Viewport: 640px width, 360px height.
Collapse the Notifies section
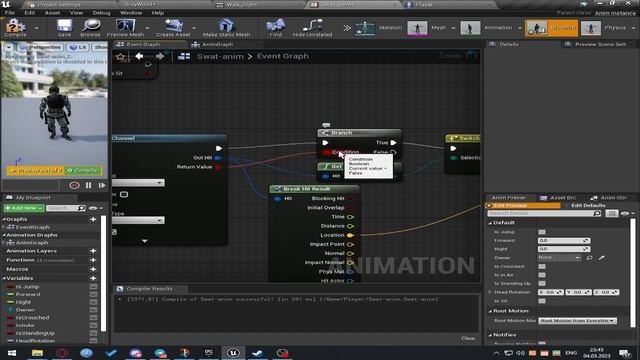tap(490, 335)
